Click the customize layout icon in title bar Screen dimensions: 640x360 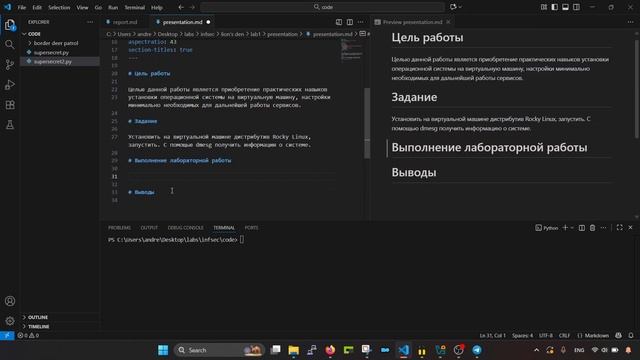(x=544, y=7)
